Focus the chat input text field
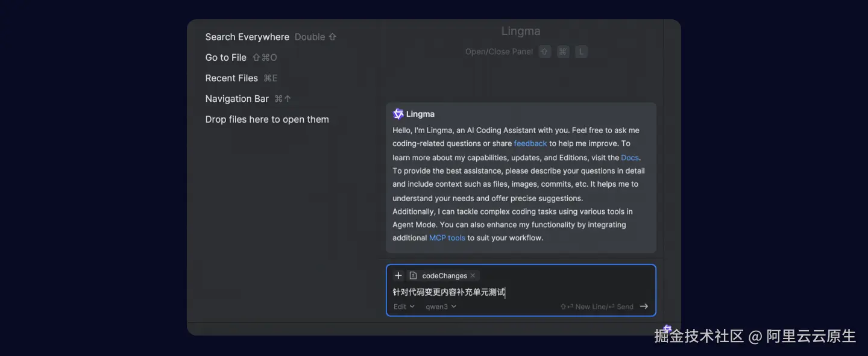Viewport: 868px width, 356px height. tap(521, 292)
